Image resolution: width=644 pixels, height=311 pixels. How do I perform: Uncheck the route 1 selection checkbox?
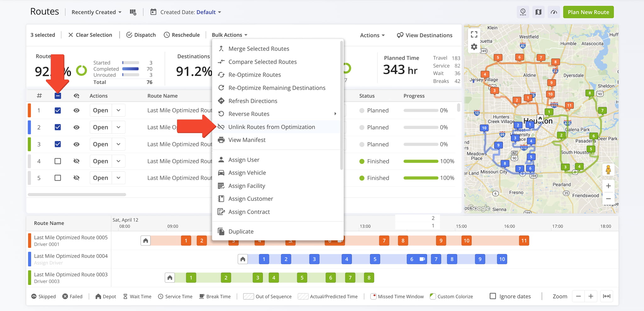click(x=58, y=110)
